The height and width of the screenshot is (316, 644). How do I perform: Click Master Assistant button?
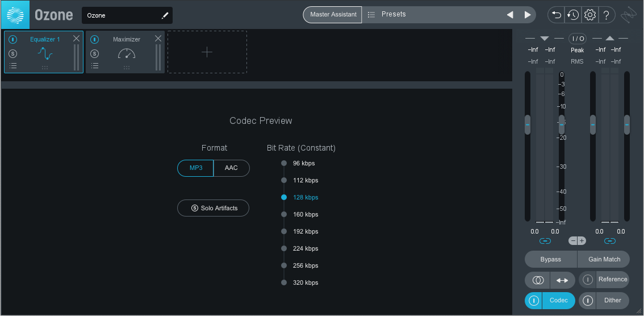[x=333, y=14]
